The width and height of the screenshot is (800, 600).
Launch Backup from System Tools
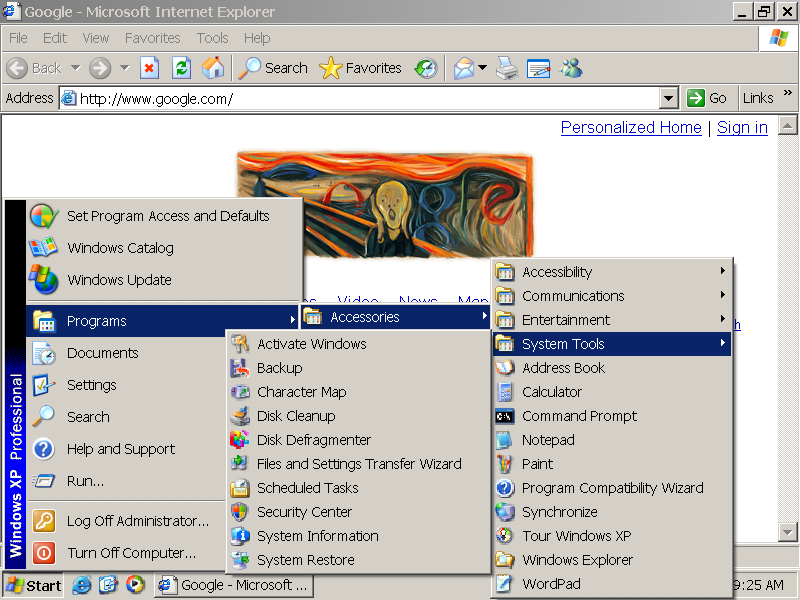[358, 368]
